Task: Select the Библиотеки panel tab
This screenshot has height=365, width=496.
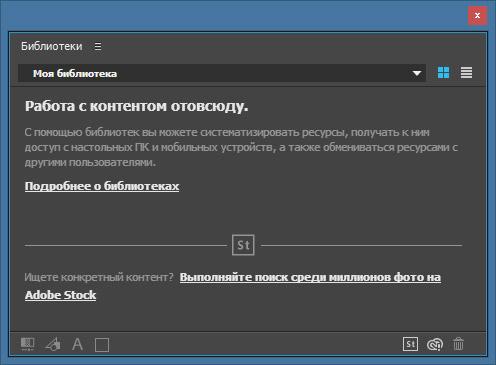Action: tap(51, 46)
